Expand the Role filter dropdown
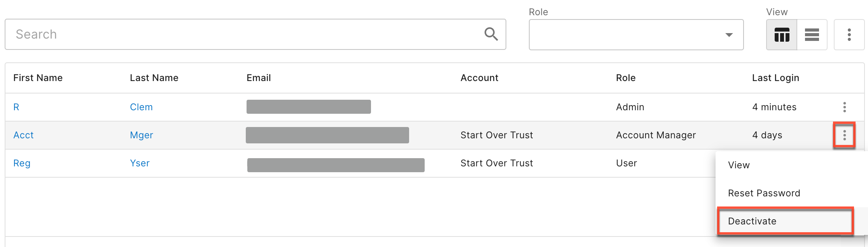This screenshot has width=868, height=247. coord(636,35)
